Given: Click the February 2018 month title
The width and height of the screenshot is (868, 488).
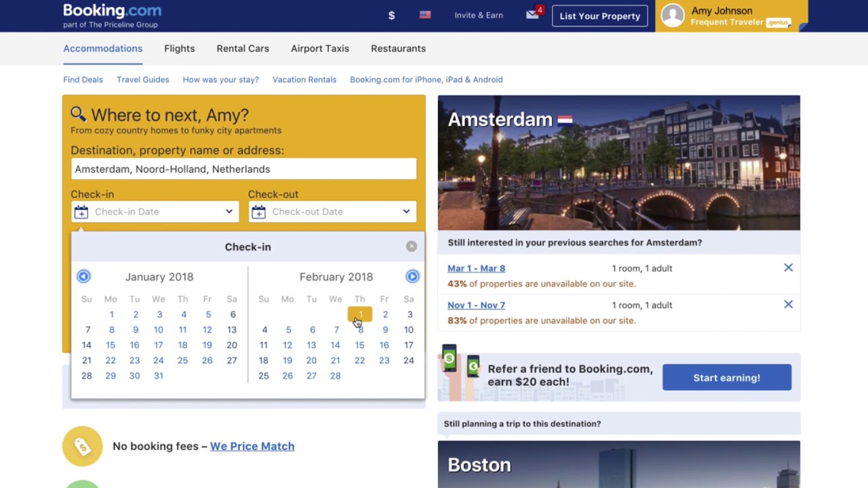Looking at the screenshot, I should point(336,277).
